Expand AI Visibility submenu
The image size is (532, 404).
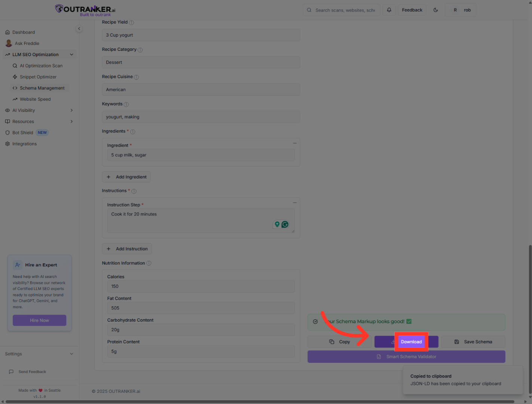(x=71, y=110)
